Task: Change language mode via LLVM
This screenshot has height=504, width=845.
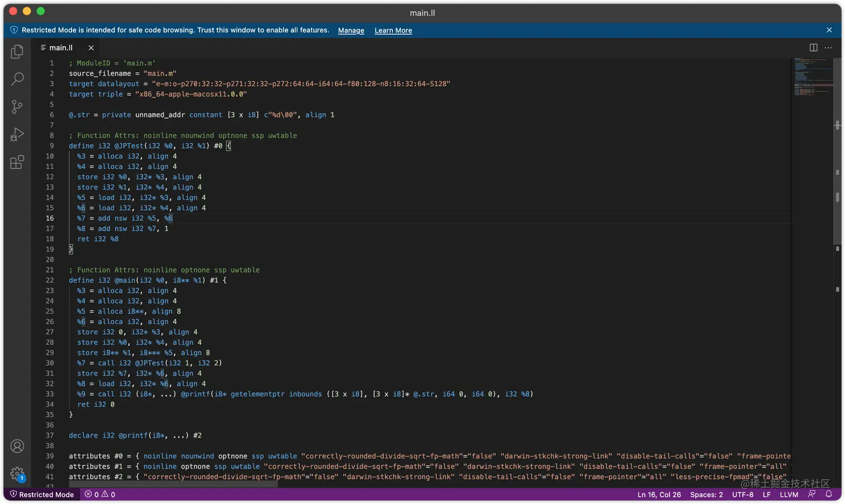Action: coord(789,495)
